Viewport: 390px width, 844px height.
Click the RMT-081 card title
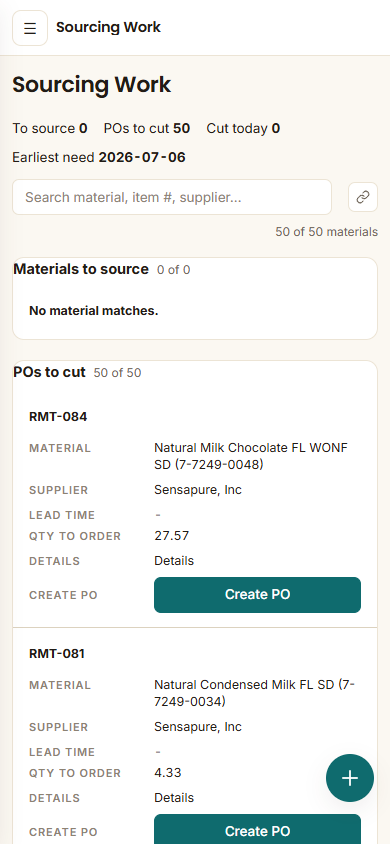point(57,653)
